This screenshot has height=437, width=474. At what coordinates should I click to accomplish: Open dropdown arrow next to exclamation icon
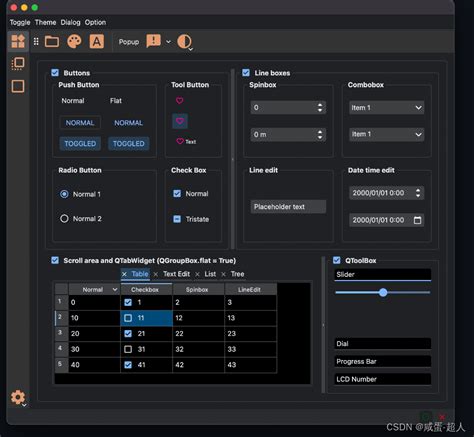click(168, 42)
